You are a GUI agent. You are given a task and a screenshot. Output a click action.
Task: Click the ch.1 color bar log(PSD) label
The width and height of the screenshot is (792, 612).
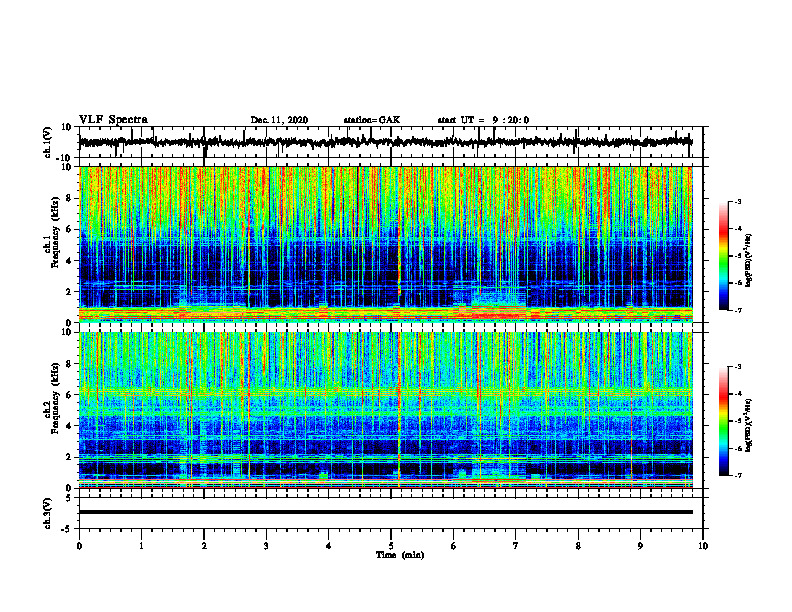pos(749,261)
